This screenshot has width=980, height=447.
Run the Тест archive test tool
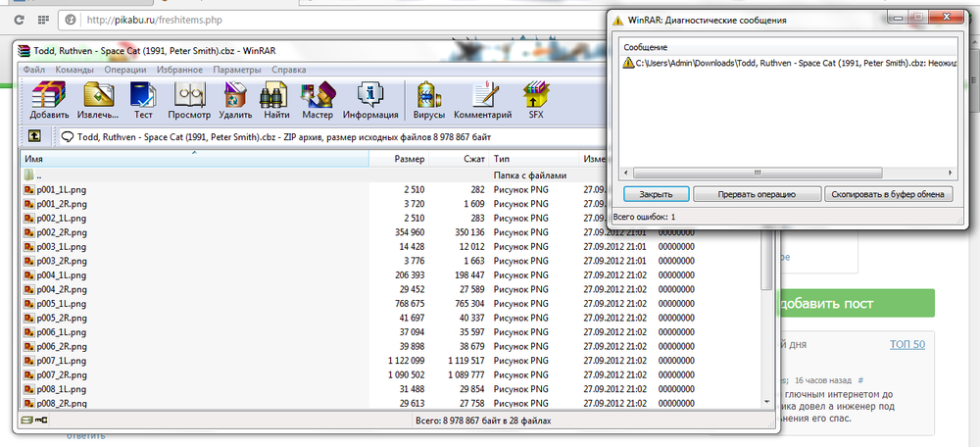(x=143, y=99)
